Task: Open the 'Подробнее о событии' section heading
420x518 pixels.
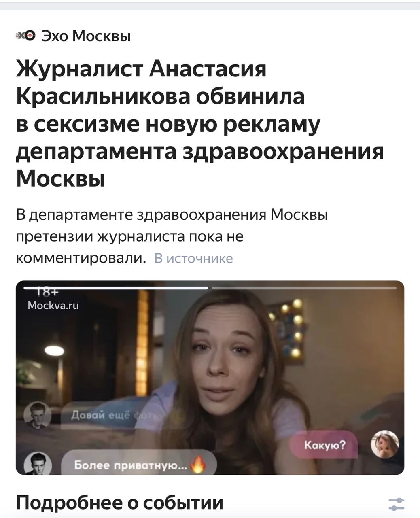Action: [x=120, y=503]
